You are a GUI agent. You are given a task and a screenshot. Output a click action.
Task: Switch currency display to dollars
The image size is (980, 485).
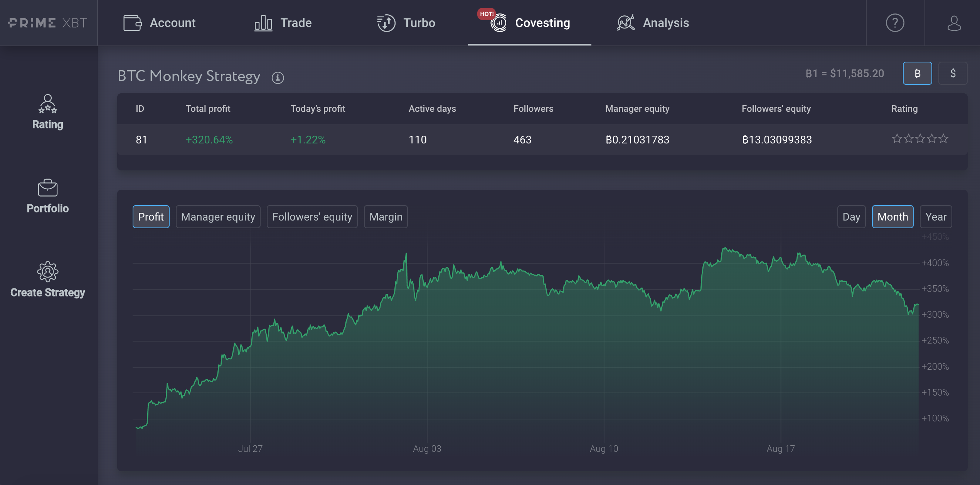point(953,73)
